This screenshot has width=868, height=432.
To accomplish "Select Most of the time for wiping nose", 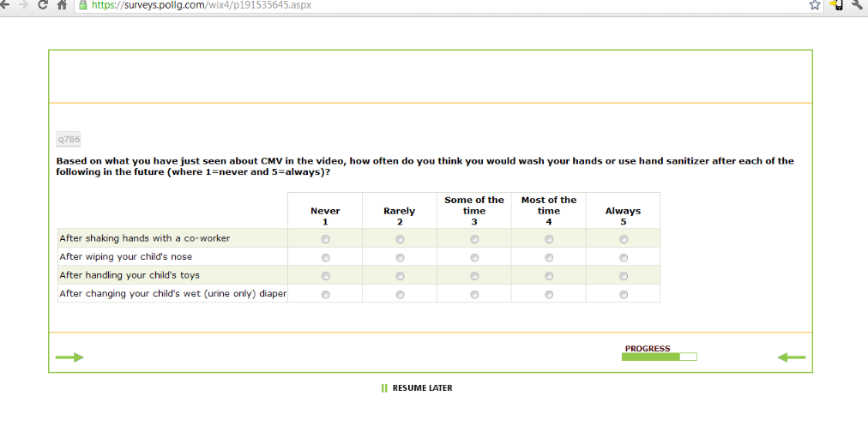I will (x=549, y=258).
